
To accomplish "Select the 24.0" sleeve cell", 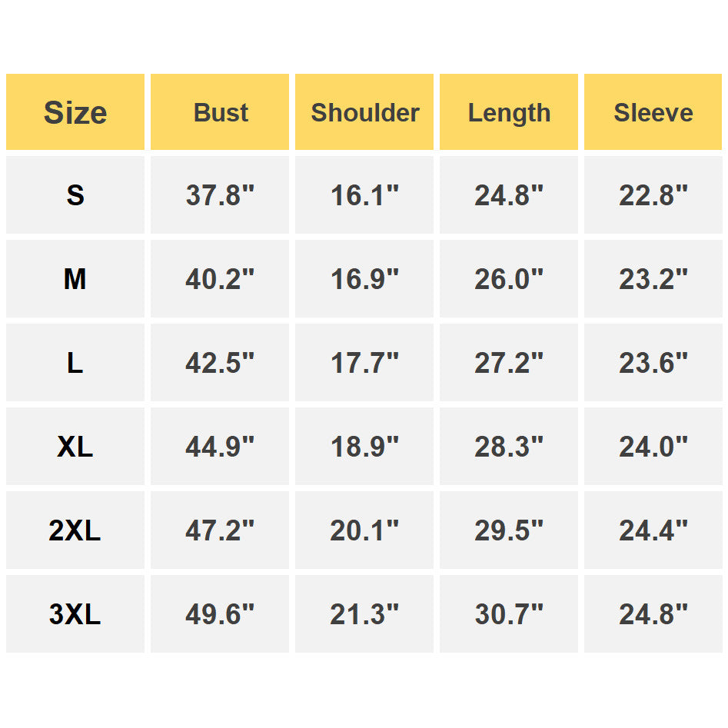I will (653, 446).
